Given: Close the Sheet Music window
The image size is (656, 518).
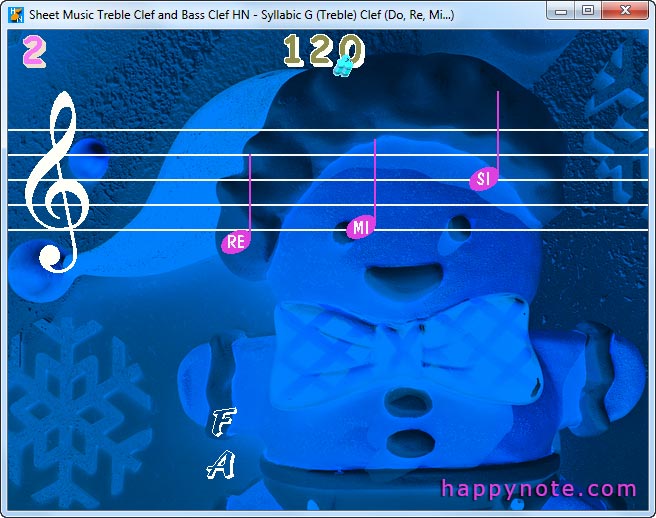Looking at the screenshot, I should [625, 10].
